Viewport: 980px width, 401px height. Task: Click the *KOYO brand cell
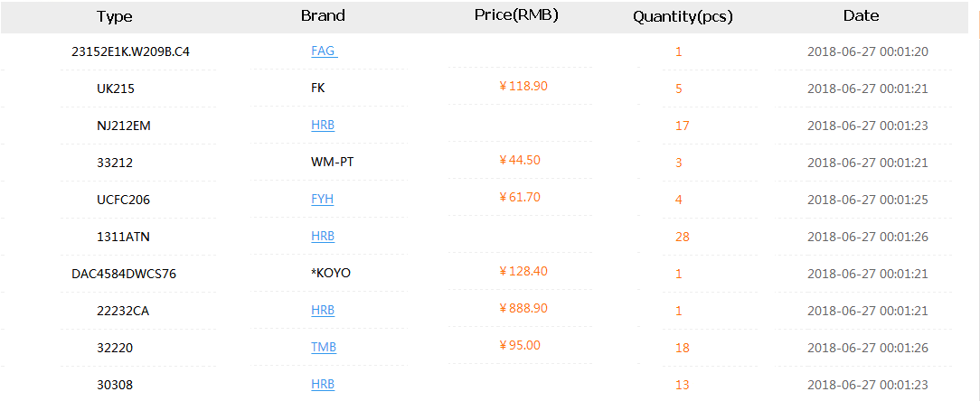[330, 274]
